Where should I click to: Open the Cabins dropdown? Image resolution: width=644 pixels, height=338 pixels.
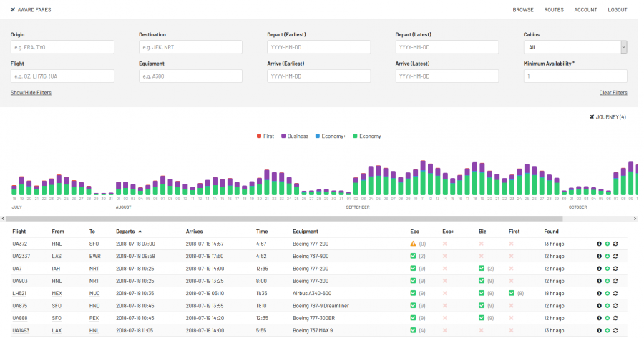(575, 47)
